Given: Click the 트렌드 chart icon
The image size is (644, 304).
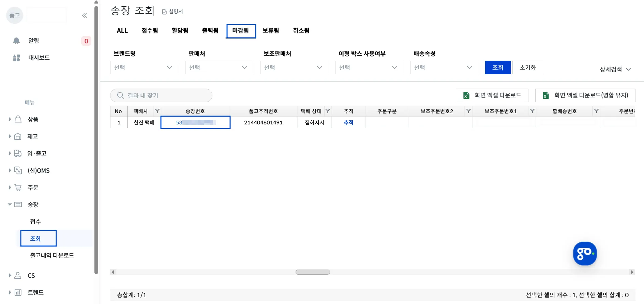Looking at the screenshot, I should (18, 292).
